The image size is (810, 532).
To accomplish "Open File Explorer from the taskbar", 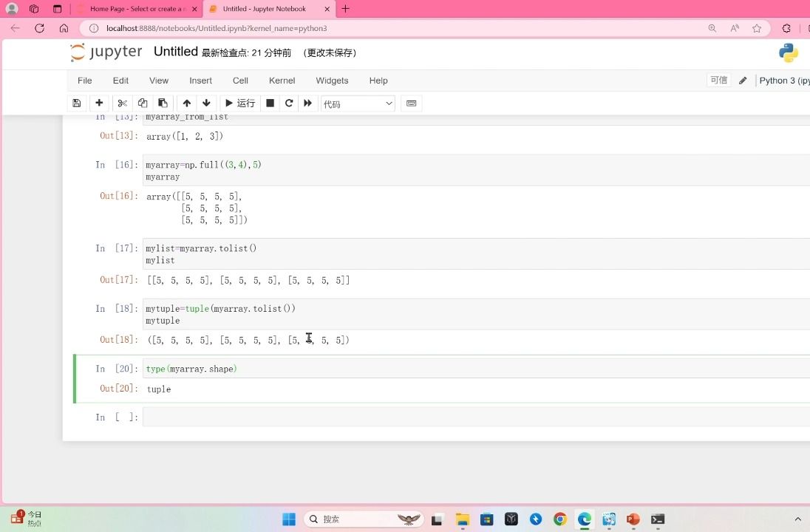I will coord(462,519).
